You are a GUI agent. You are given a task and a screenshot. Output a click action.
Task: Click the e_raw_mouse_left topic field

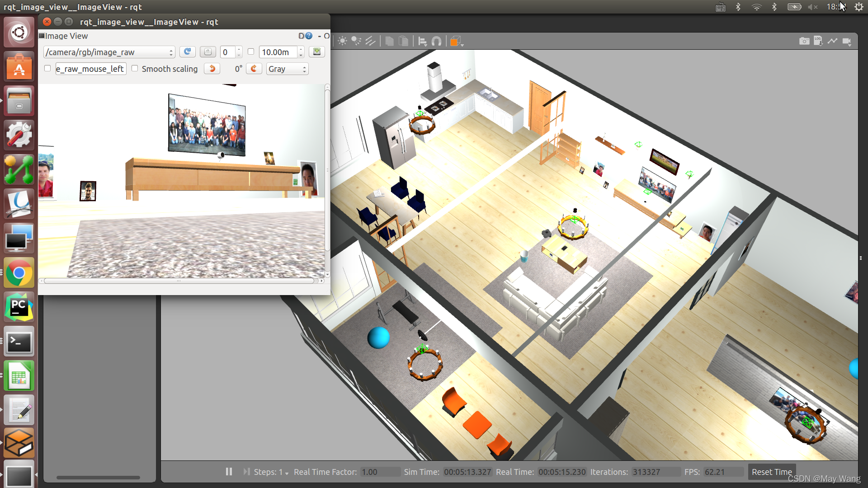click(90, 69)
